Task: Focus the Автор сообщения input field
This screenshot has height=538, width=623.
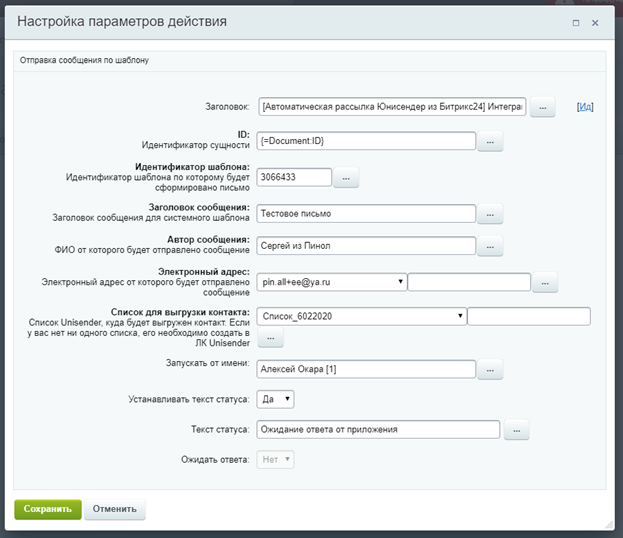Action: coord(365,246)
